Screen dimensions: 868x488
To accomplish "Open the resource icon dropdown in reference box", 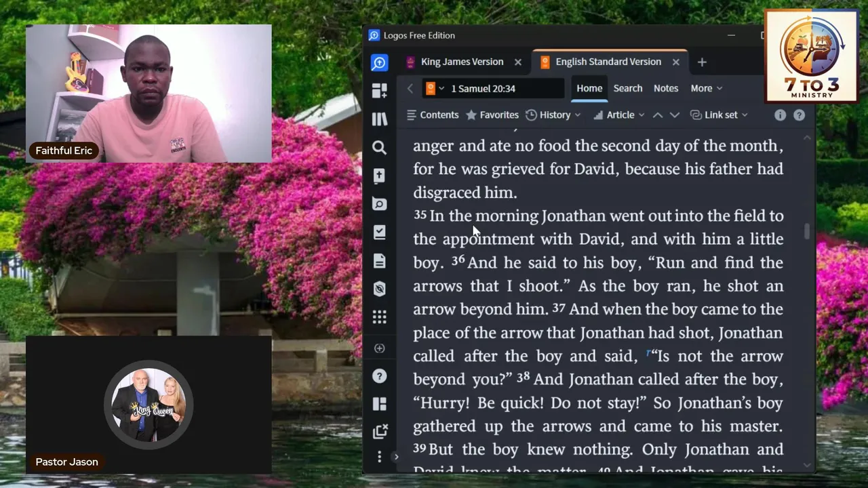I will pyautogui.click(x=434, y=89).
